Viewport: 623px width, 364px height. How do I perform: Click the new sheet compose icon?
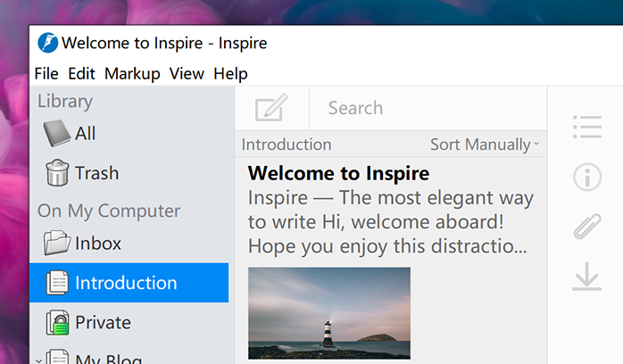coord(271,108)
